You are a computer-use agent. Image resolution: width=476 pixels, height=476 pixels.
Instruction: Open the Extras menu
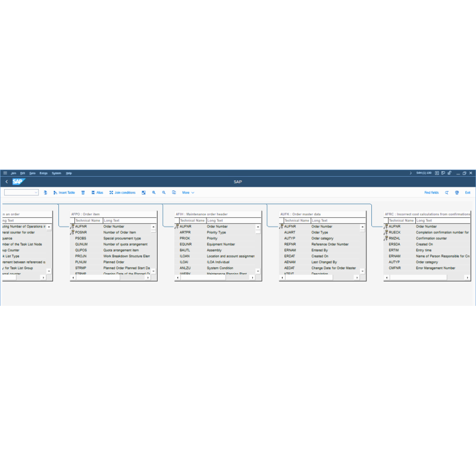(x=43, y=173)
